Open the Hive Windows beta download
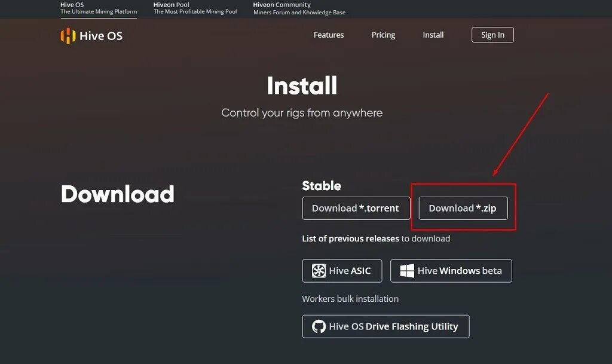This screenshot has width=612, height=364. coord(451,271)
